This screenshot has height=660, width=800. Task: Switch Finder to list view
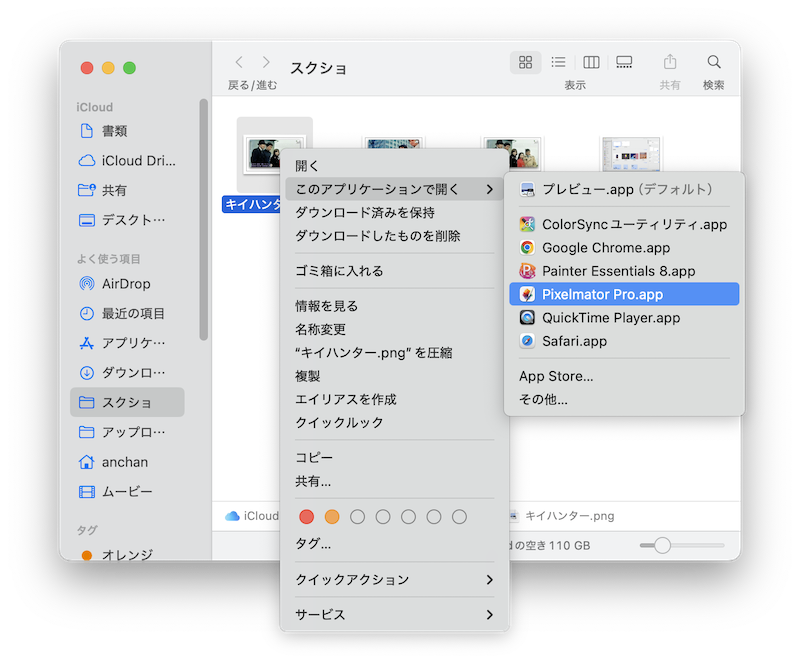click(558, 62)
